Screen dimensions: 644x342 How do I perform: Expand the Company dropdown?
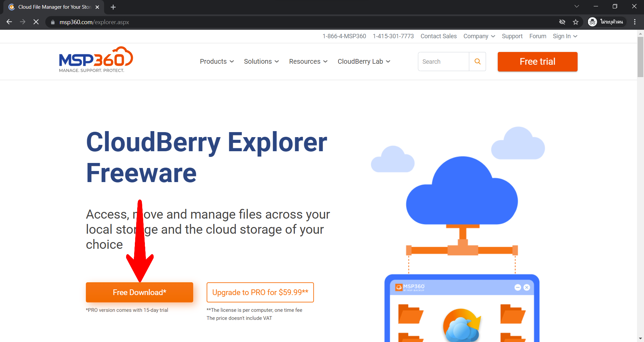pyautogui.click(x=479, y=36)
